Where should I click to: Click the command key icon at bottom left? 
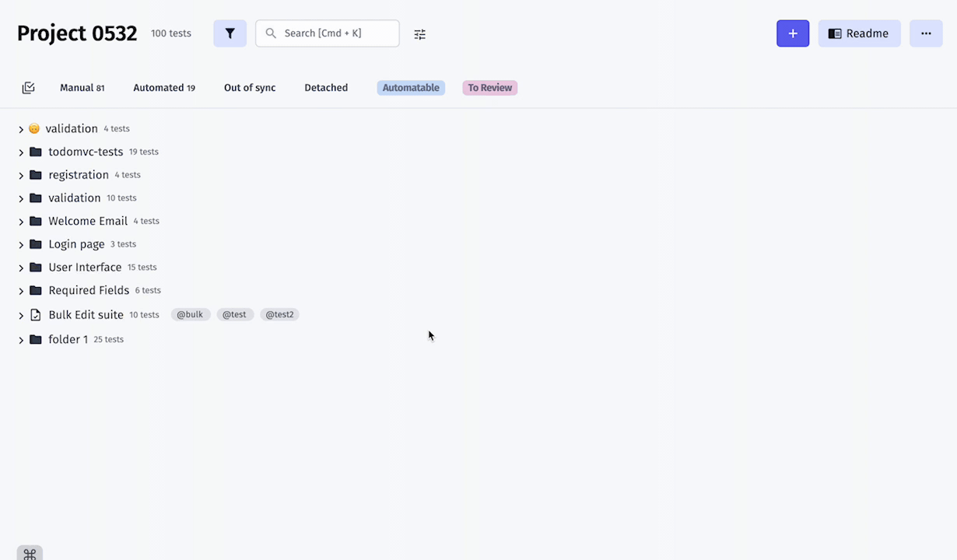click(30, 554)
